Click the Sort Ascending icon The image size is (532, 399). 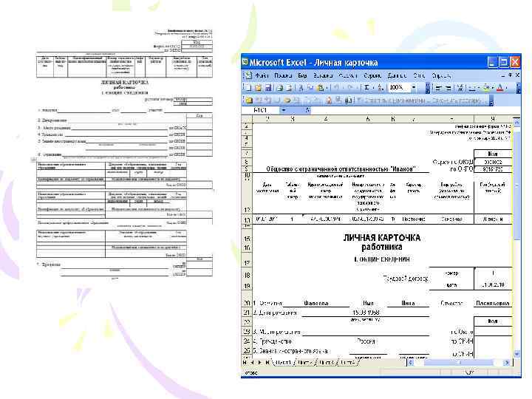381,88
